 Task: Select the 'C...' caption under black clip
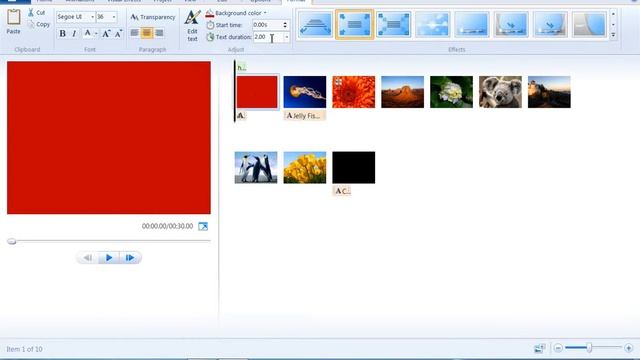point(342,191)
